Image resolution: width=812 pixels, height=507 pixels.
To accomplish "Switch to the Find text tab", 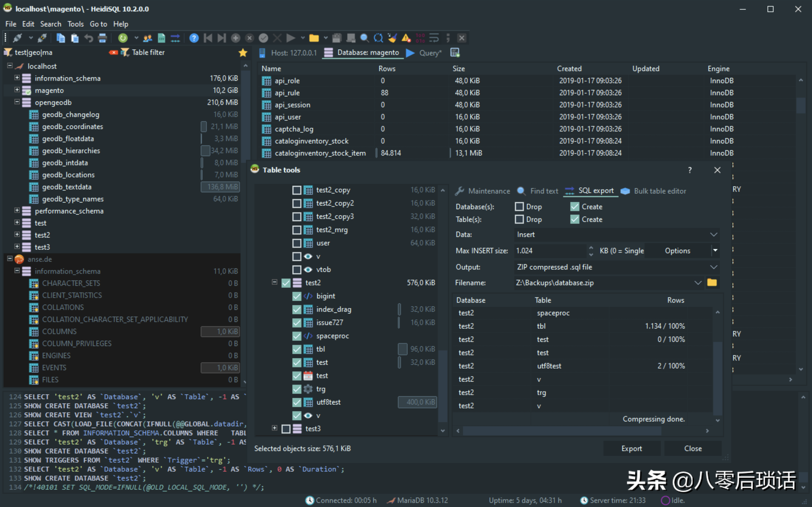I will pos(537,191).
